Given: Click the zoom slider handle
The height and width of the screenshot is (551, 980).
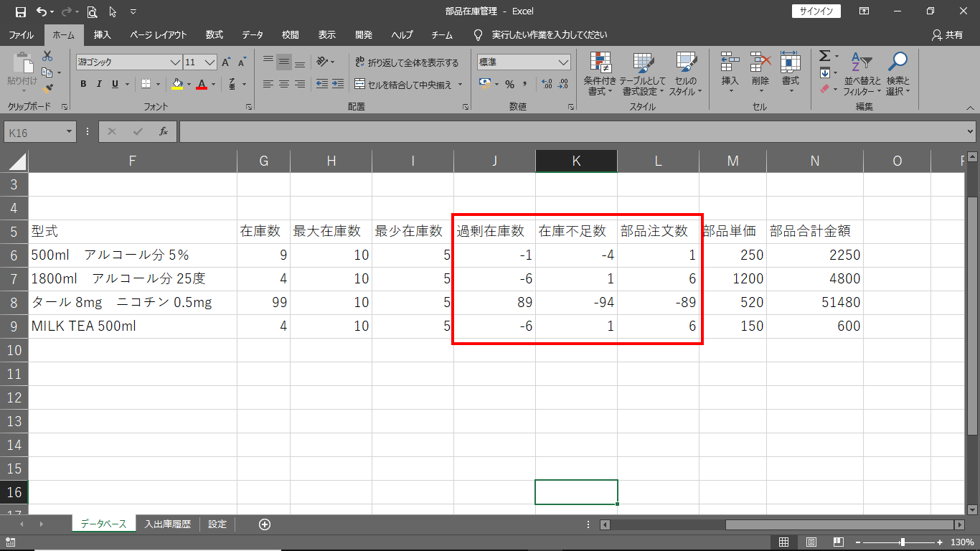Looking at the screenshot, I should pos(903,542).
